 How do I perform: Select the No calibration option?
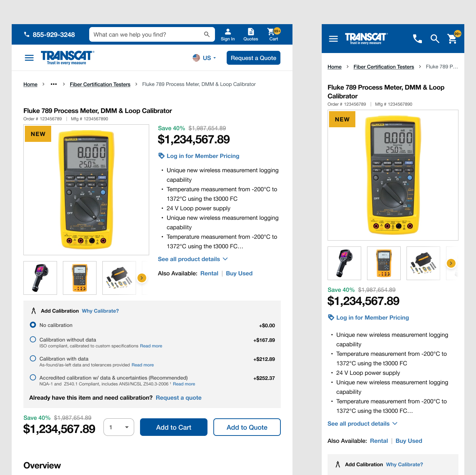click(33, 325)
